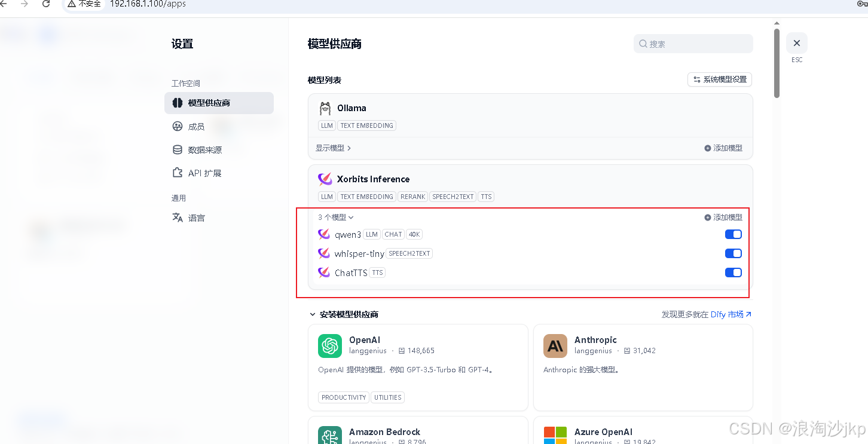
Task: Click the whisper-tiny model icon
Action: pyautogui.click(x=324, y=253)
